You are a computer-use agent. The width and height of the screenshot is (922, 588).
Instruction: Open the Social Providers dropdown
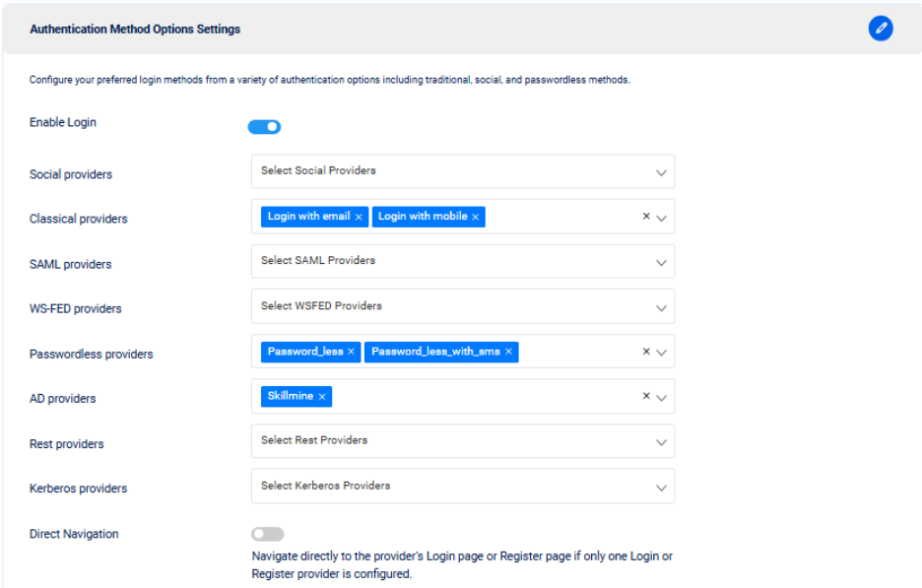[463, 171]
